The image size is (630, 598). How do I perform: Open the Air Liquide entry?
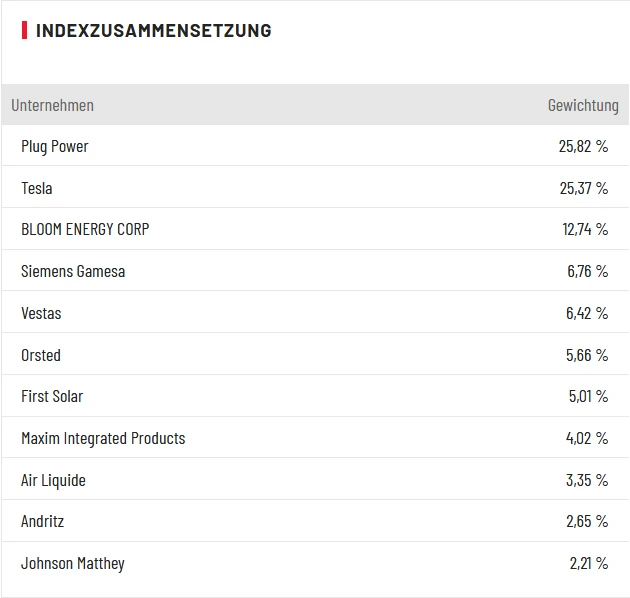tap(53, 480)
